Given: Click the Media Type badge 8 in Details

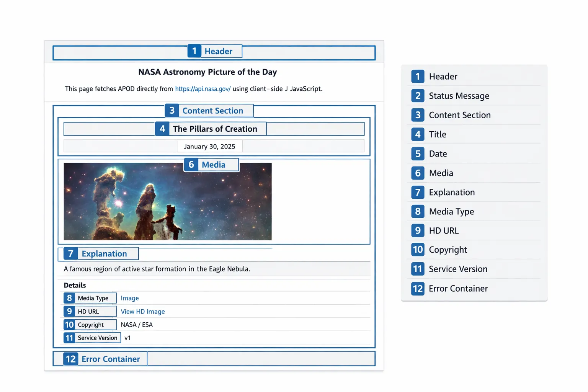Looking at the screenshot, I should click(x=69, y=298).
